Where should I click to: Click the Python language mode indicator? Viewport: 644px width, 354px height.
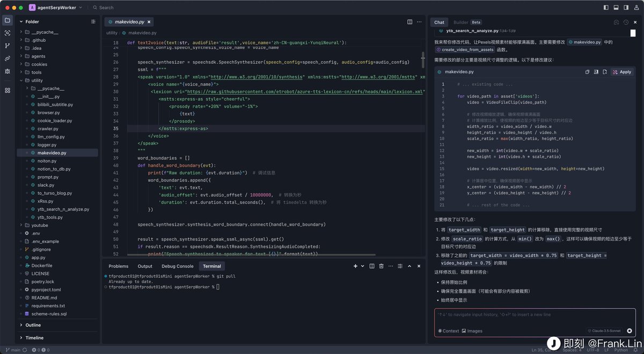[621, 350]
